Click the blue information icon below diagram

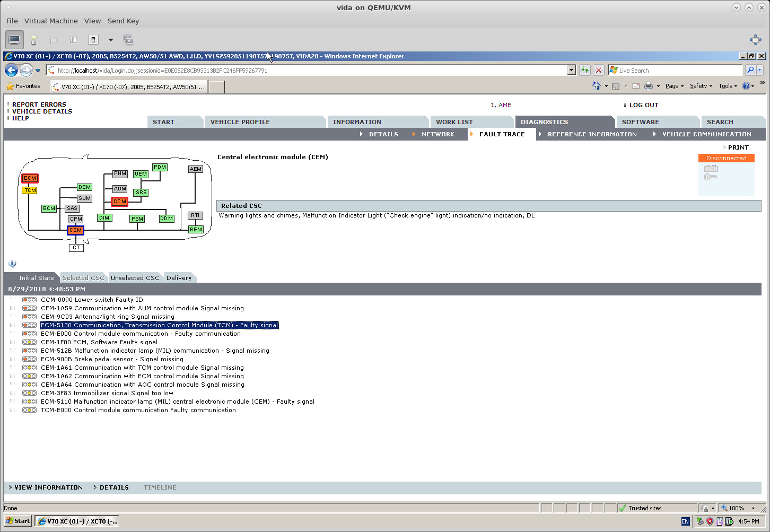tap(12, 264)
